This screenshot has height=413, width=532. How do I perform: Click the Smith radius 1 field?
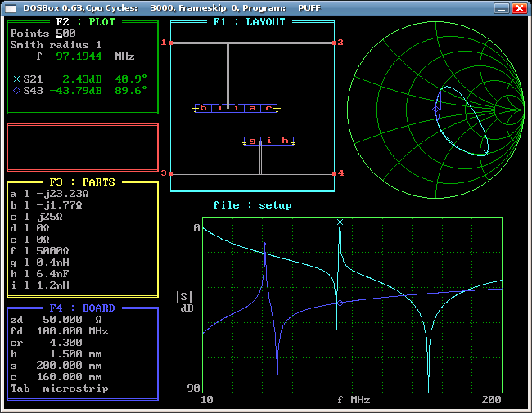pos(56,45)
